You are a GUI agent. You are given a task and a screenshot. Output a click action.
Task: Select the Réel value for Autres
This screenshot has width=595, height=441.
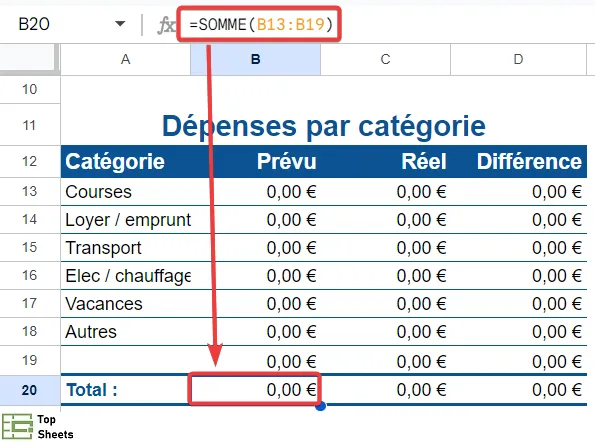(x=386, y=332)
